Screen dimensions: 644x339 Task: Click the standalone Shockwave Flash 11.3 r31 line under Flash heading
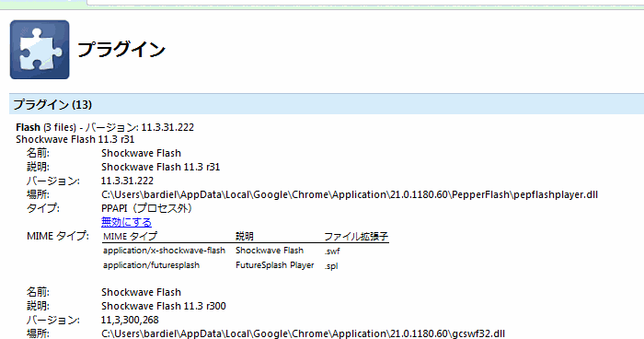75,139
